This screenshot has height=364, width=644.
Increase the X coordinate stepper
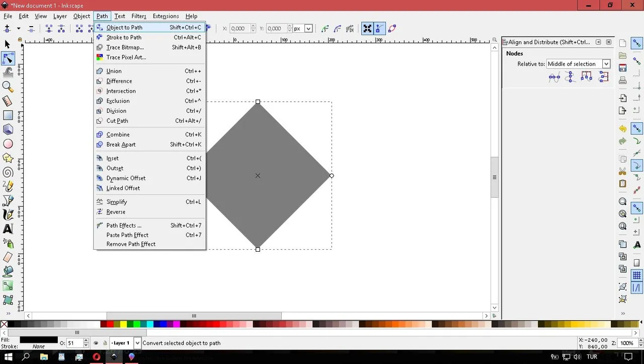click(x=253, y=26)
